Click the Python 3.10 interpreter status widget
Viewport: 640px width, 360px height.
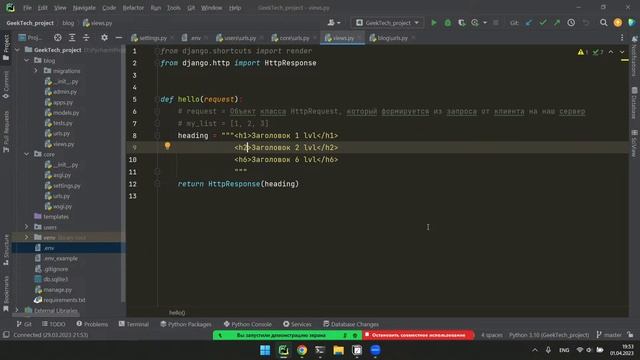[549, 335]
